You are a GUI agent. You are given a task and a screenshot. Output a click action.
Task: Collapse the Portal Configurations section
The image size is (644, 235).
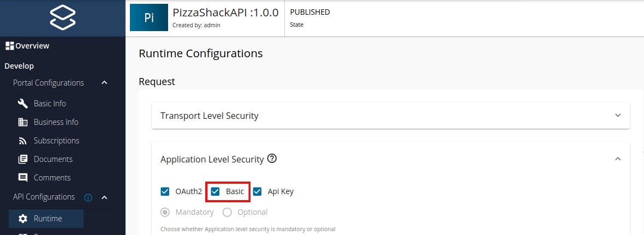point(104,83)
